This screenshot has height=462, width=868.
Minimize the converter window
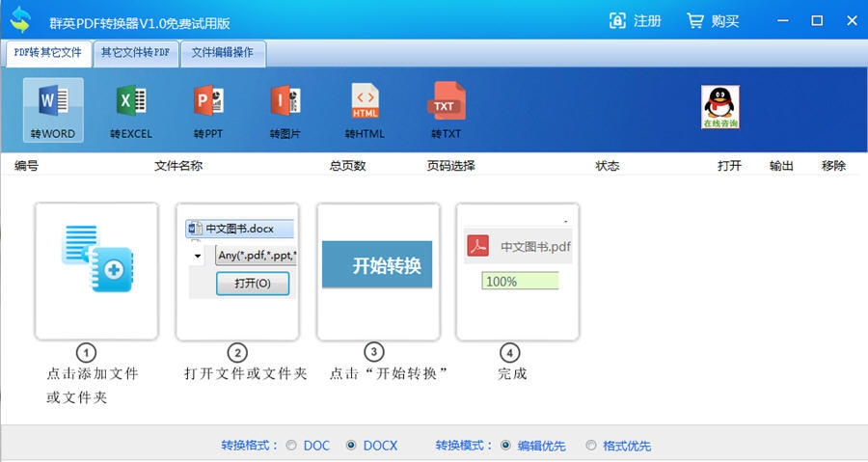pos(783,21)
